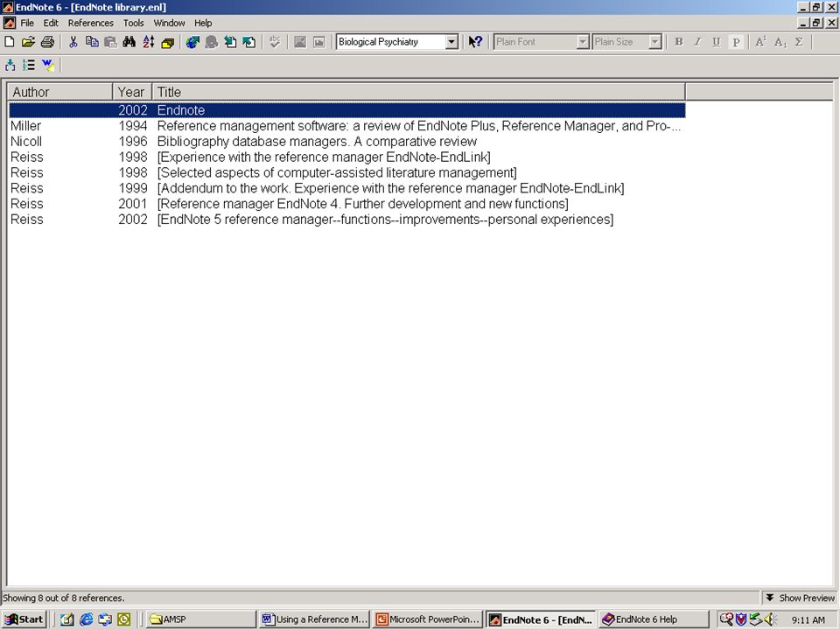This screenshot has height=630, width=840.
Task: Toggle Bold formatting button
Action: pyautogui.click(x=679, y=42)
